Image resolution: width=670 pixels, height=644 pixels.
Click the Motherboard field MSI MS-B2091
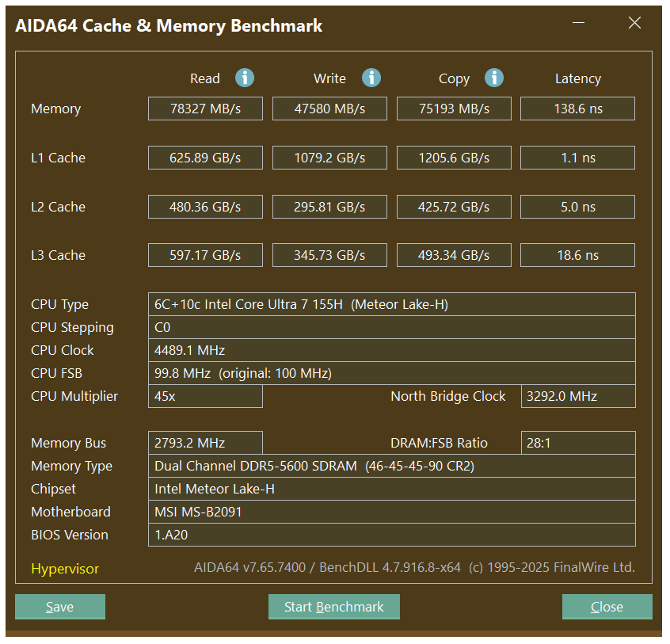pos(392,512)
